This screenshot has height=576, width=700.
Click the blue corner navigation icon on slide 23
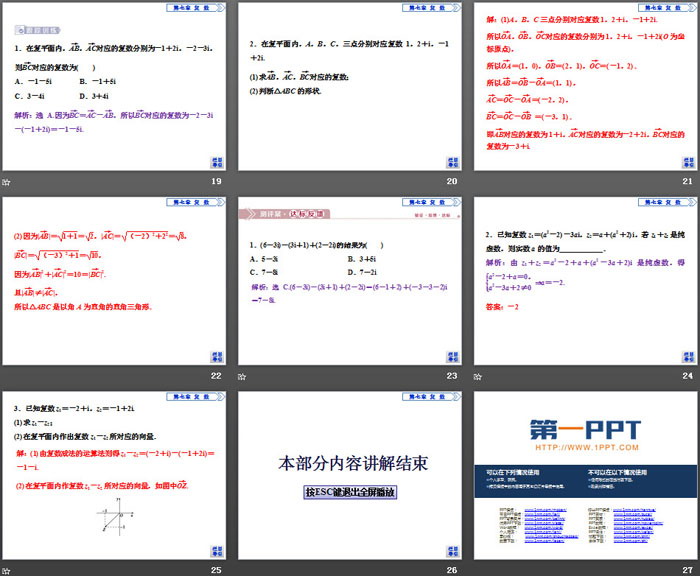pos(453,357)
